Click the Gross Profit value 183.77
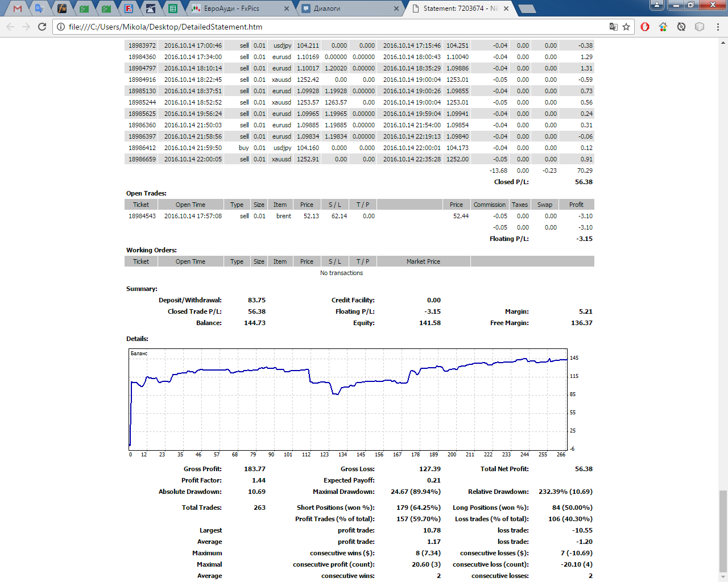Image resolution: width=728 pixels, height=582 pixels. pos(255,469)
